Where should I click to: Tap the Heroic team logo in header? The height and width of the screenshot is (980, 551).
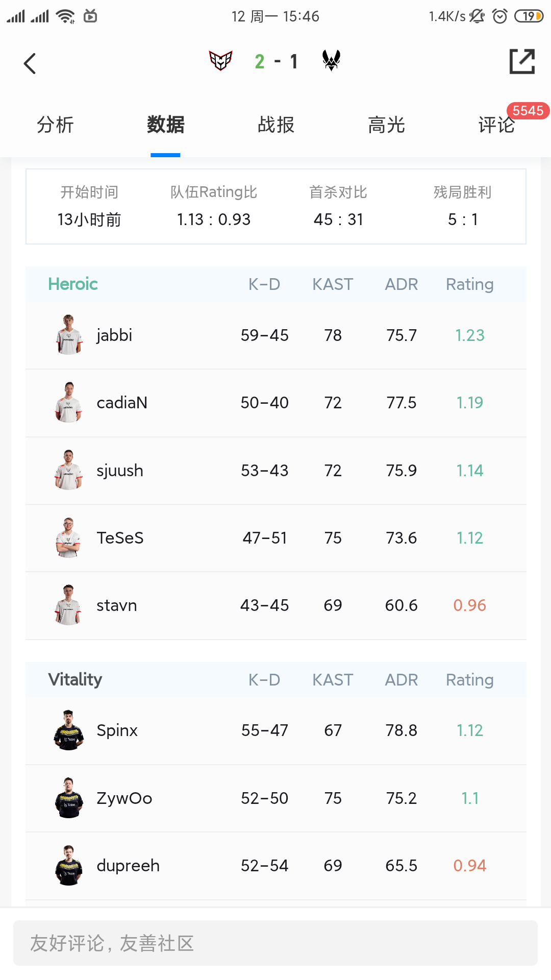point(221,61)
